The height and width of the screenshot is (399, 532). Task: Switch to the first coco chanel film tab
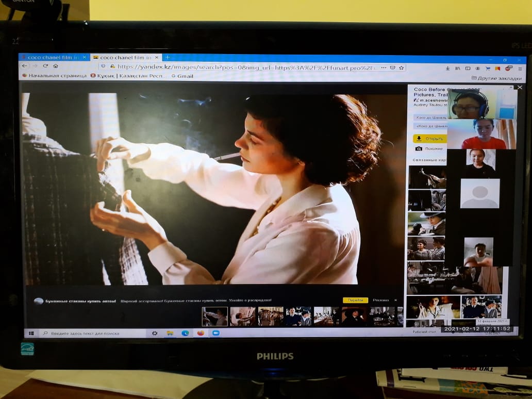[x=53, y=57]
